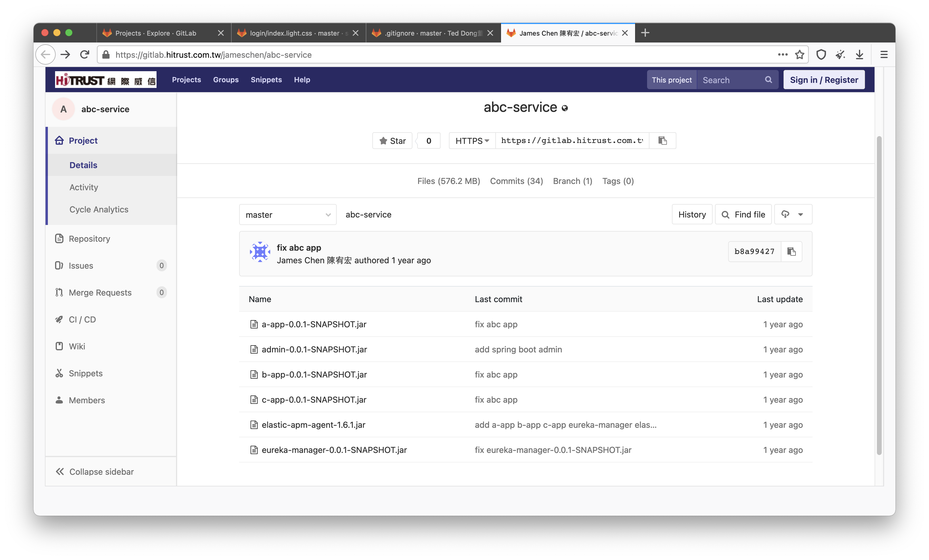This screenshot has width=929, height=560.
Task: Open the browser downloads arrow icon
Action: click(860, 55)
